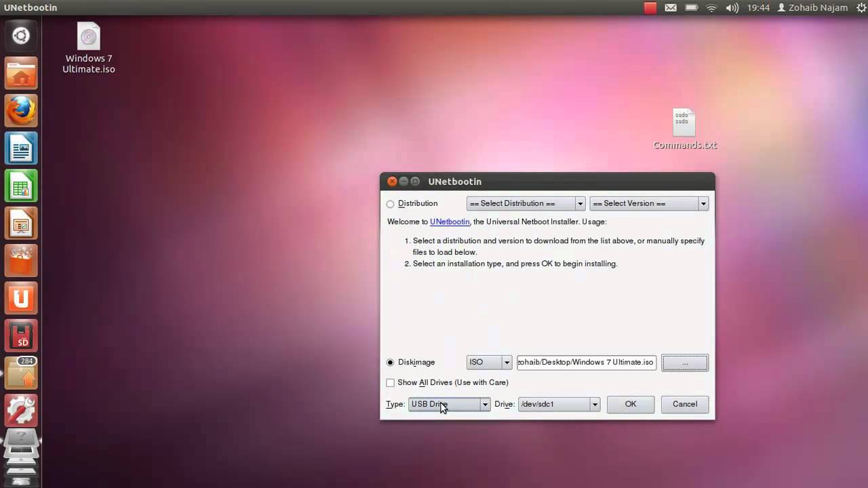
Task: Close the UNetbootin dialog window
Action: click(x=392, y=182)
